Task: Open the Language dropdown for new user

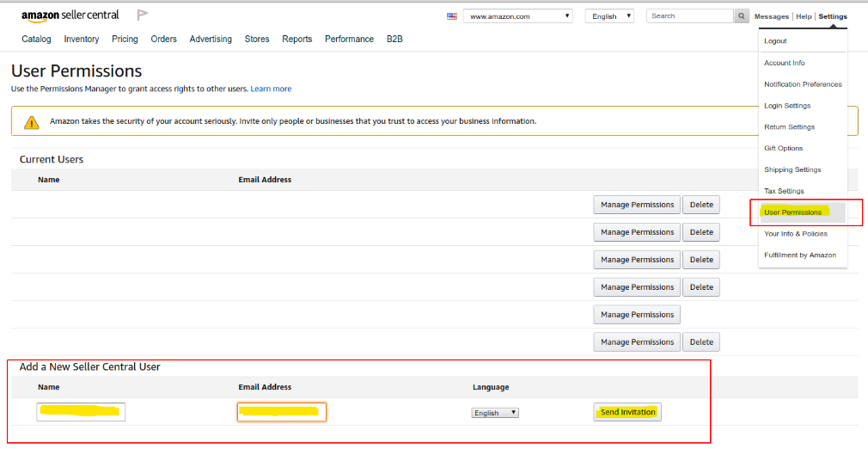Action: click(495, 412)
